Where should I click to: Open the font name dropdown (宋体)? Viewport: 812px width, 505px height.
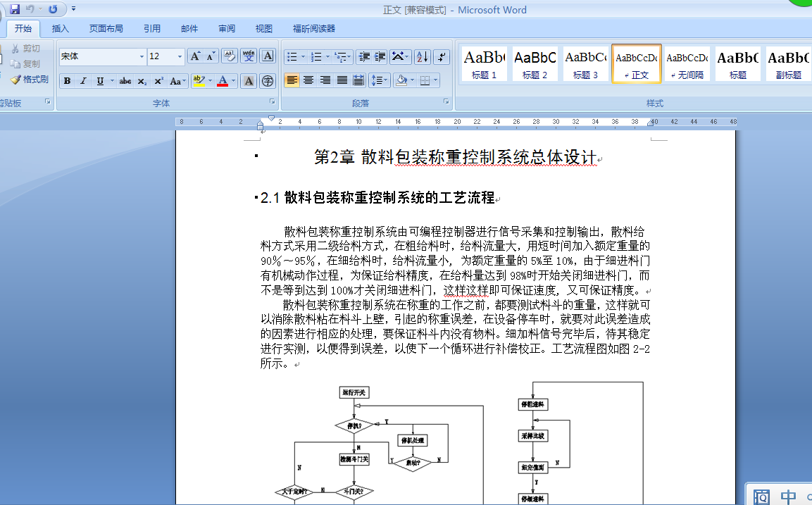pos(142,56)
